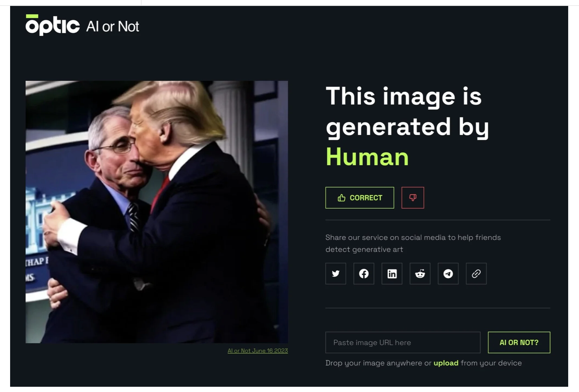Share the result on LinkedIn
This screenshot has height=392, width=579.
coord(392,274)
